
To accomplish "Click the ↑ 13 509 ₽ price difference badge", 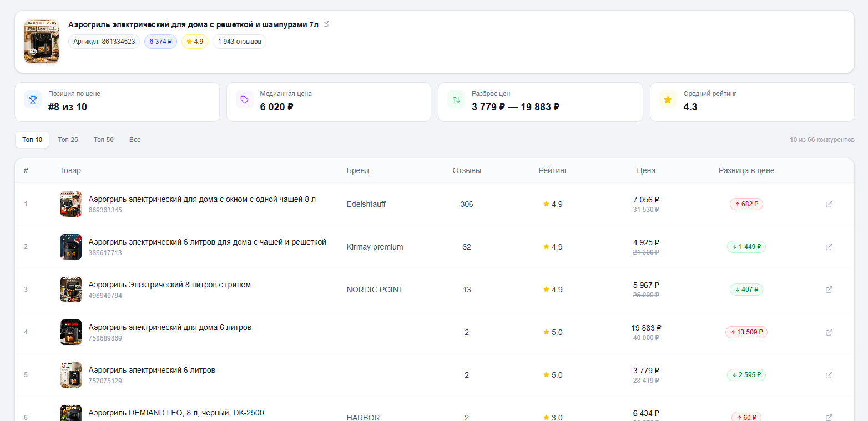I will [746, 332].
